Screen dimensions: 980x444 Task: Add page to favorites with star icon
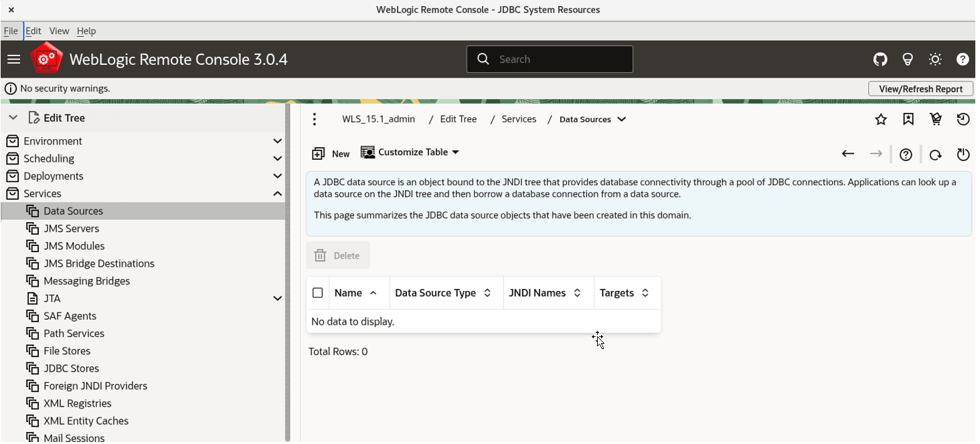(x=881, y=120)
